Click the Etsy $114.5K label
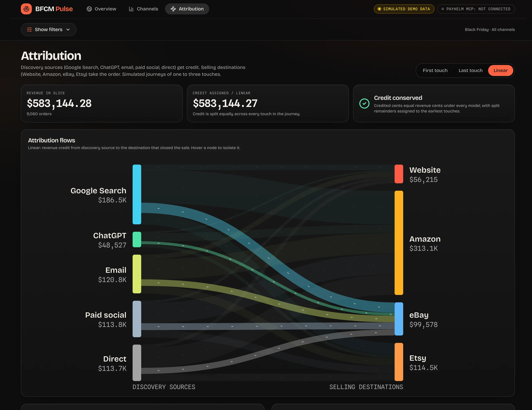The image size is (532, 410). [x=423, y=363]
